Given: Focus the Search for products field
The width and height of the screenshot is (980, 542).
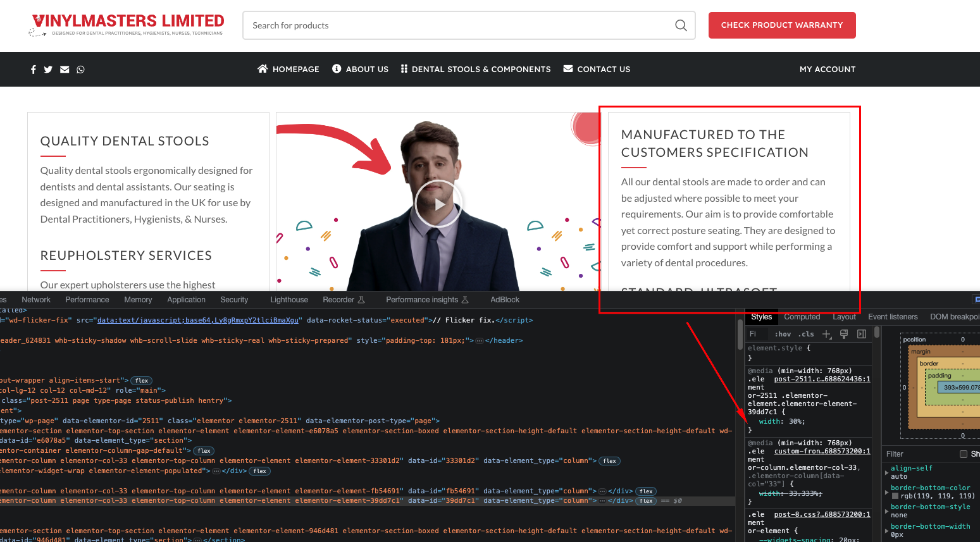Looking at the screenshot, I should click(469, 25).
